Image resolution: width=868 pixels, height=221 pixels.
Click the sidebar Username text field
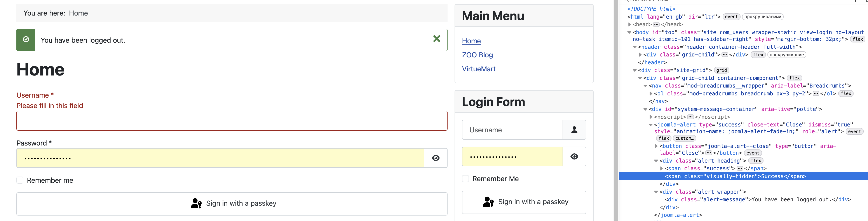[512, 130]
